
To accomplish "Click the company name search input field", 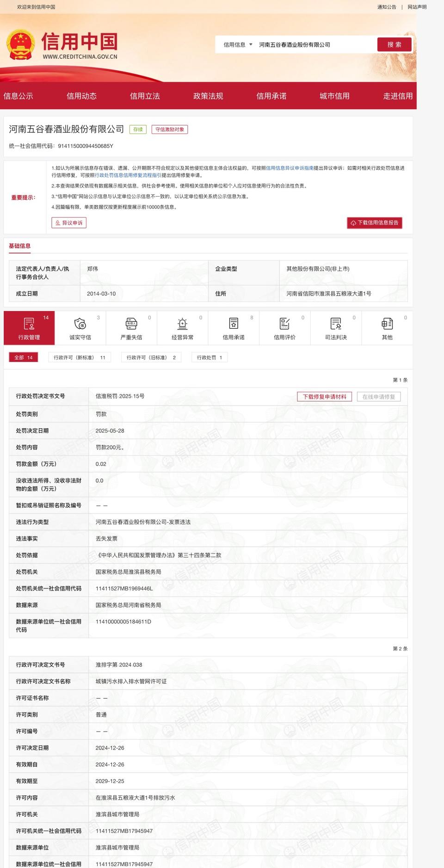I will pyautogui.click(x=314, y=45).
